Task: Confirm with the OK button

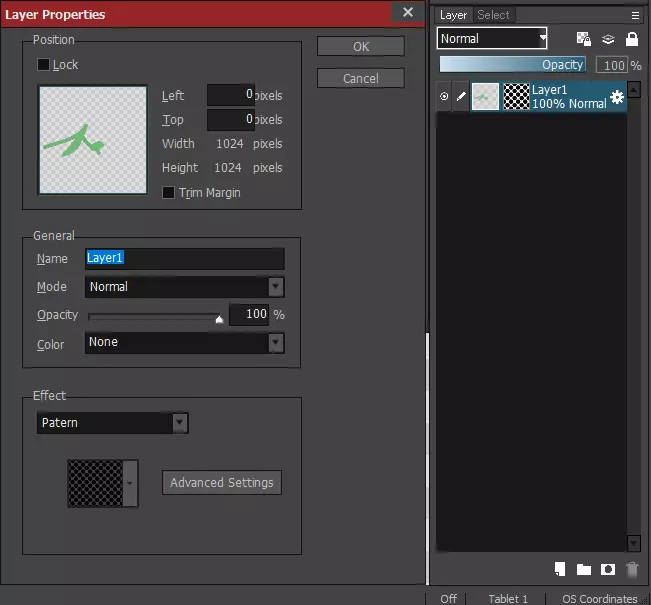Action: click(360, 46)
